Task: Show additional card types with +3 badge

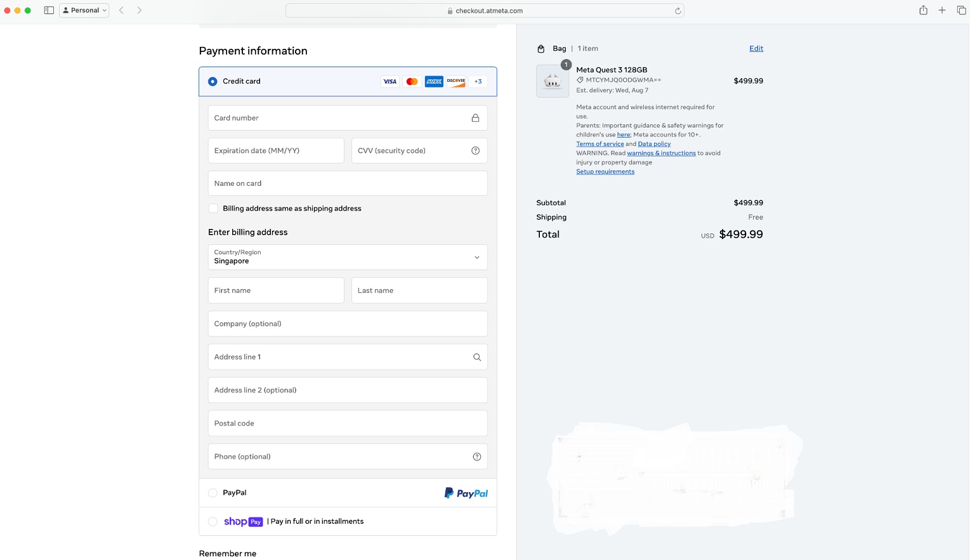Action: click(x=478, y=82)
